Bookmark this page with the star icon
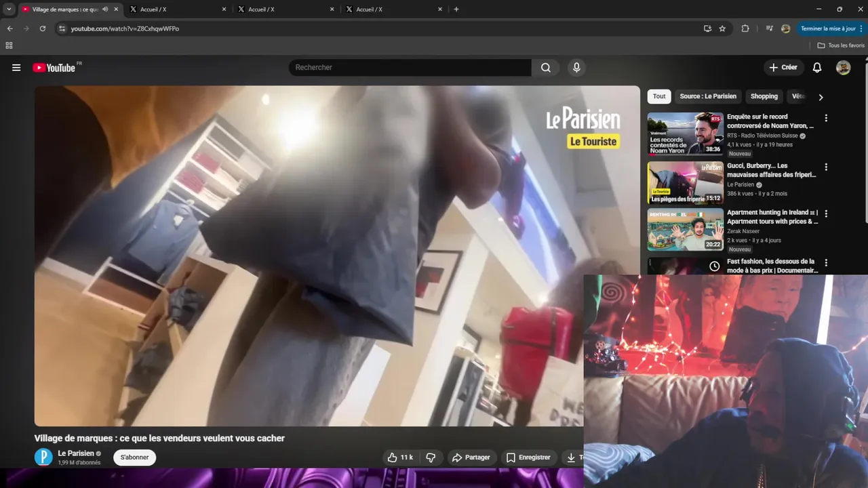 (x=722, y=28)
